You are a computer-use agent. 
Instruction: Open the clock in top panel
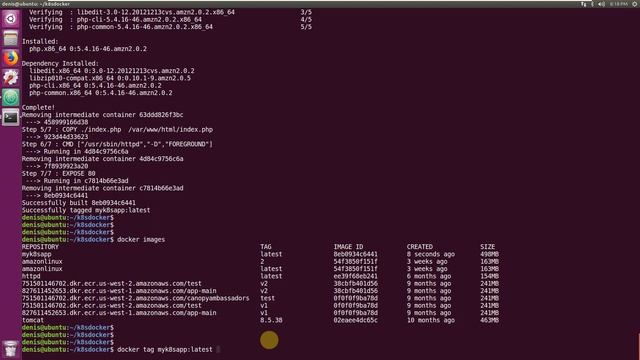(619, 4)
